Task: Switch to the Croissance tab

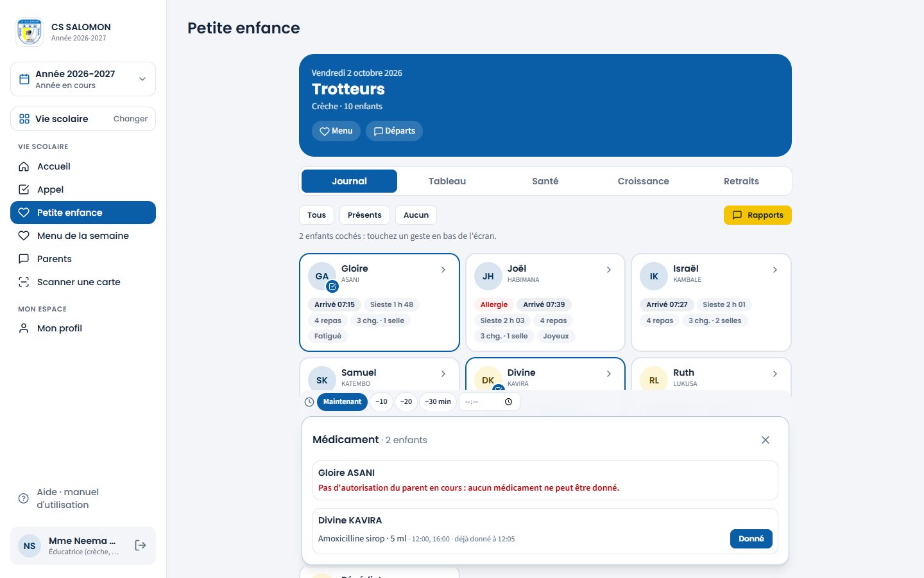Action: tap(643, 181)
